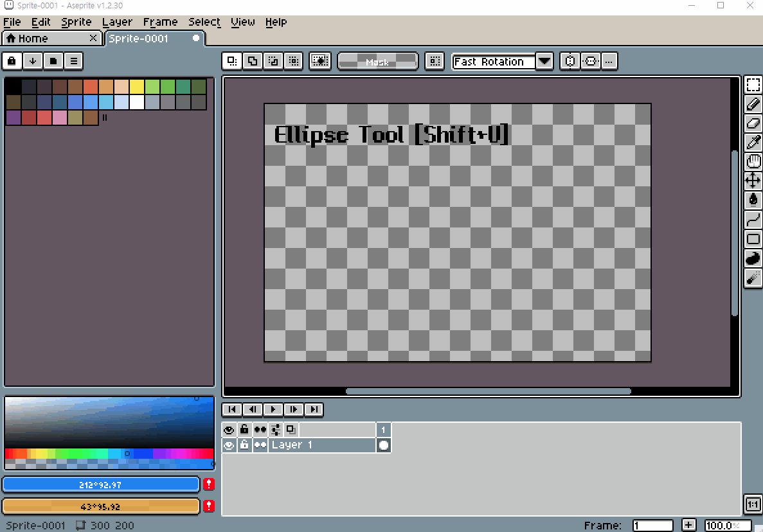The height and width of the screenshot is (532, 763).
Task: Click the frame 1 header in timeline
Action: tap(384, 430)
